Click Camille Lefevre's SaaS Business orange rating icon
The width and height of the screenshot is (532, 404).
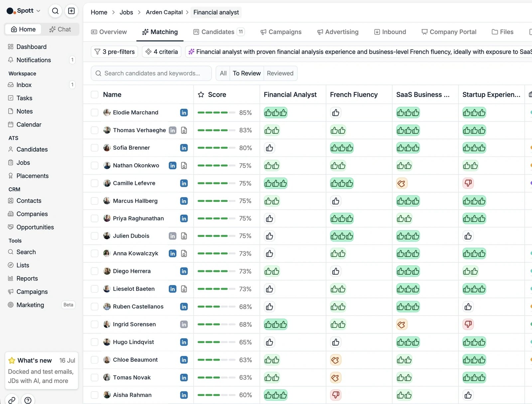(x=402, y=183)
